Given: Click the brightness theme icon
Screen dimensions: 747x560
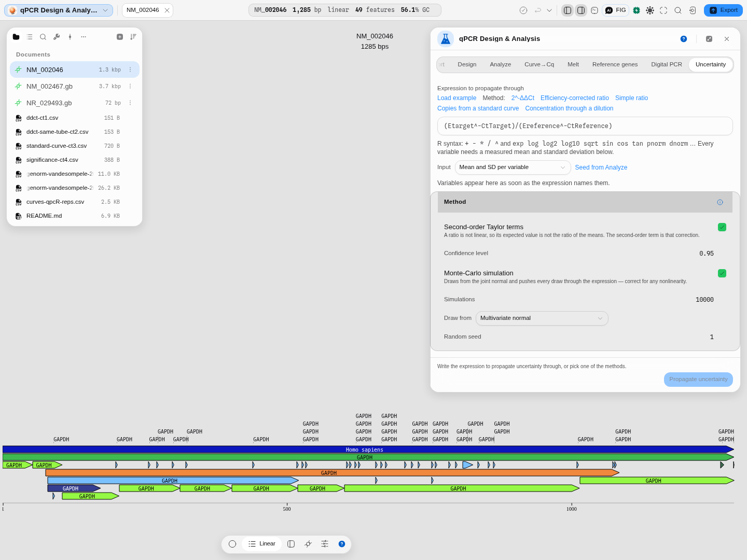Looking at the screenshot, I should [x=650, y=10].
